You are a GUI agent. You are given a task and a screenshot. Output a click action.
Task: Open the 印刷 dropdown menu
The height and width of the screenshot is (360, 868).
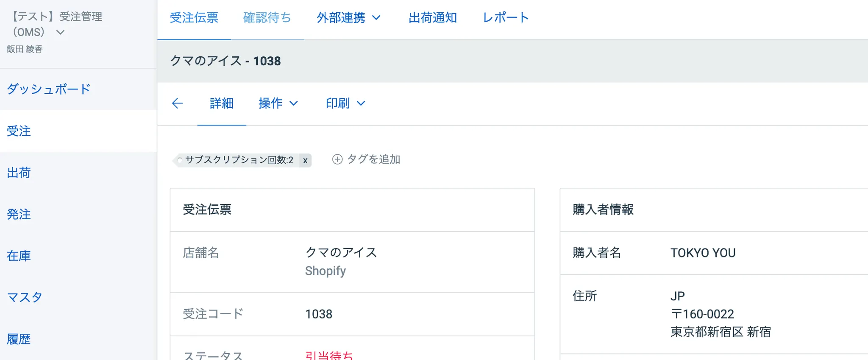[x=345, y=103]
